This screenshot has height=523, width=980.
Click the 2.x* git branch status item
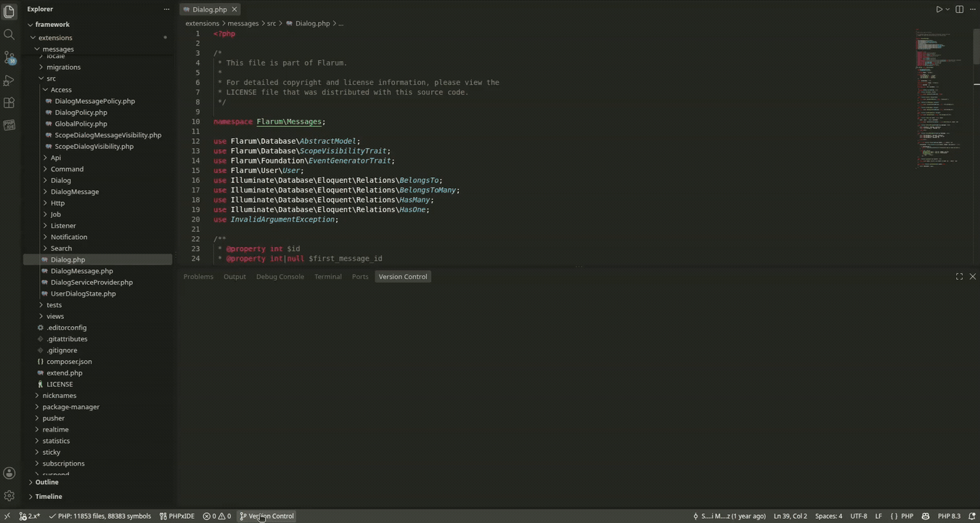click(x=30, y=516)
